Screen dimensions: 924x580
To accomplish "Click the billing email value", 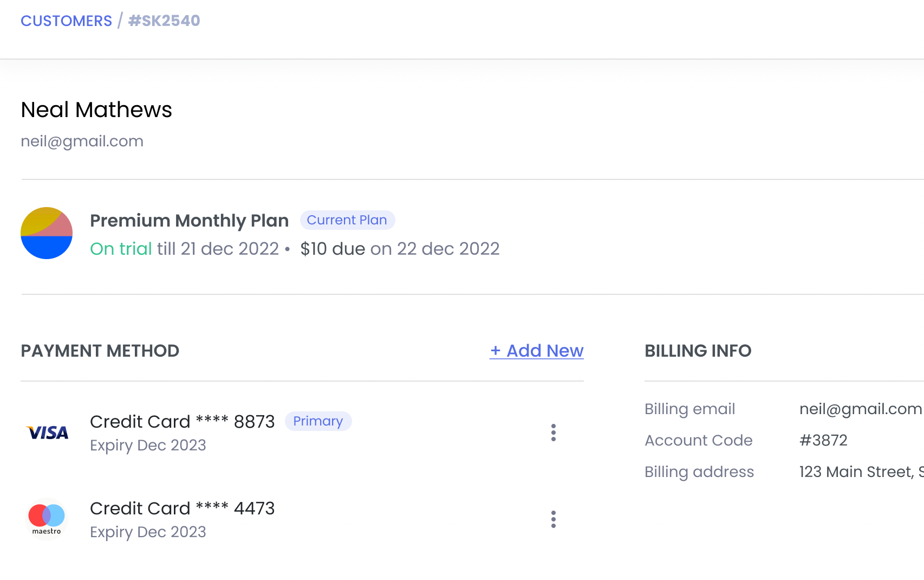I will point(860,409).
